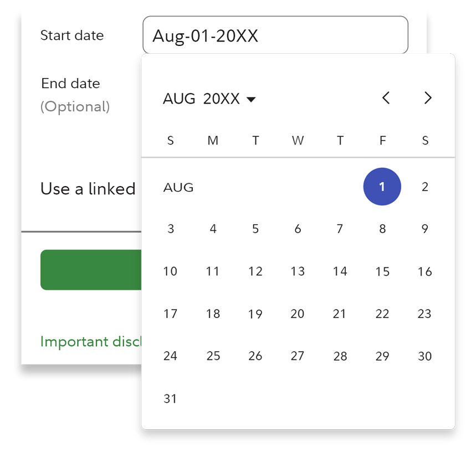Open the AUG 20XX month dropdown
476x452 pixels.
209,99
